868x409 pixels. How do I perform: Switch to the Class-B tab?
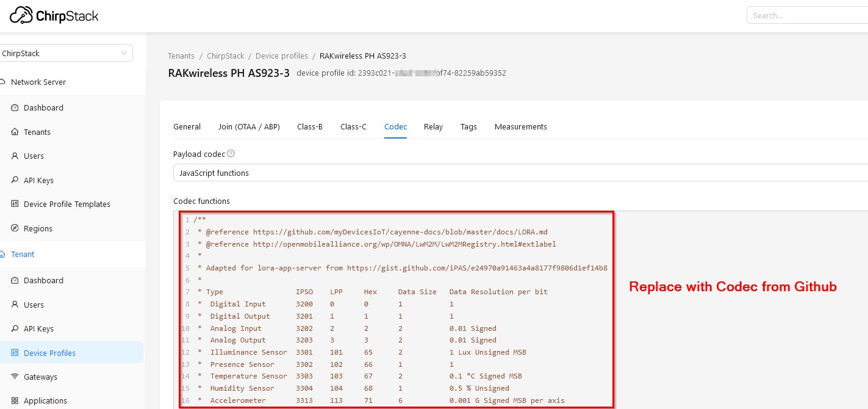[310, 126]
